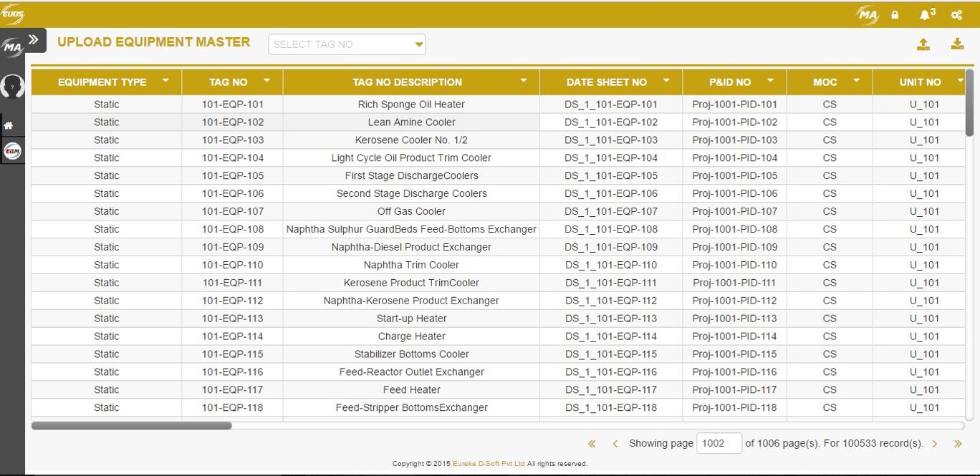Select description Second Stage Discharge Coolers
The height and width of the screenshot is (476, 980).
[x=412, y=194]
